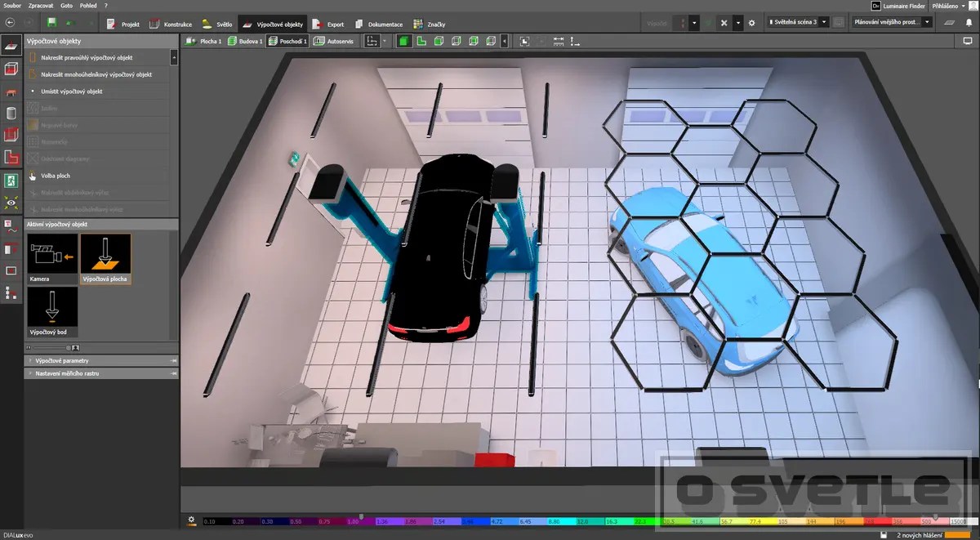Switch to the Dokumentace tab
The height and width of the screenshot is (540, 980).
379,24
